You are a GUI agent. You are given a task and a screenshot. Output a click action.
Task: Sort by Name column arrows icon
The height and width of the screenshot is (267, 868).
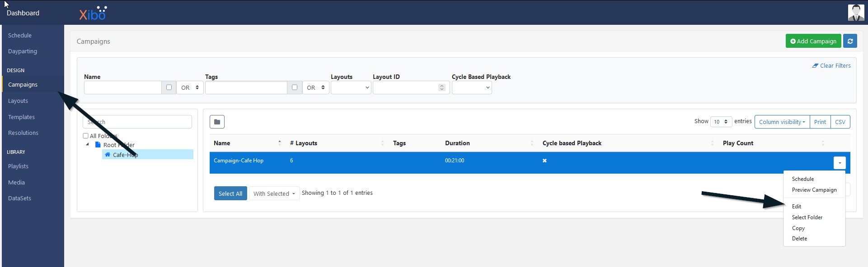coord(280,143)
